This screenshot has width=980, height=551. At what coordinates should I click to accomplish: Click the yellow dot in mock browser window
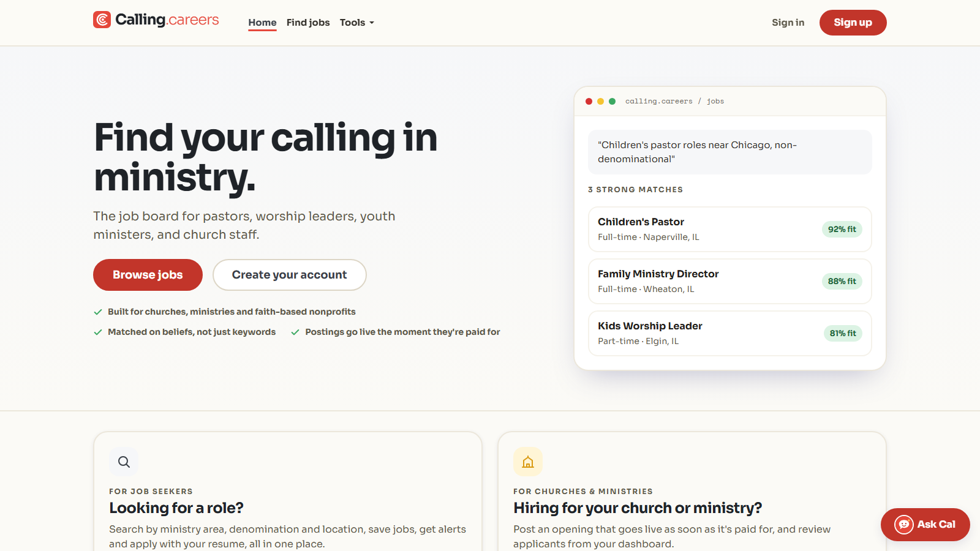click(x=600, y=102)
